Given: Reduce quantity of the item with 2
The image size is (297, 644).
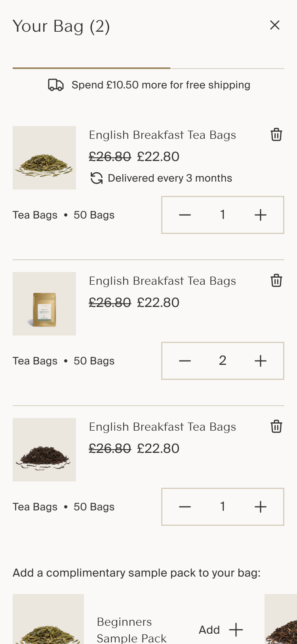Looking at the screenshot, I should coord(185,361).
